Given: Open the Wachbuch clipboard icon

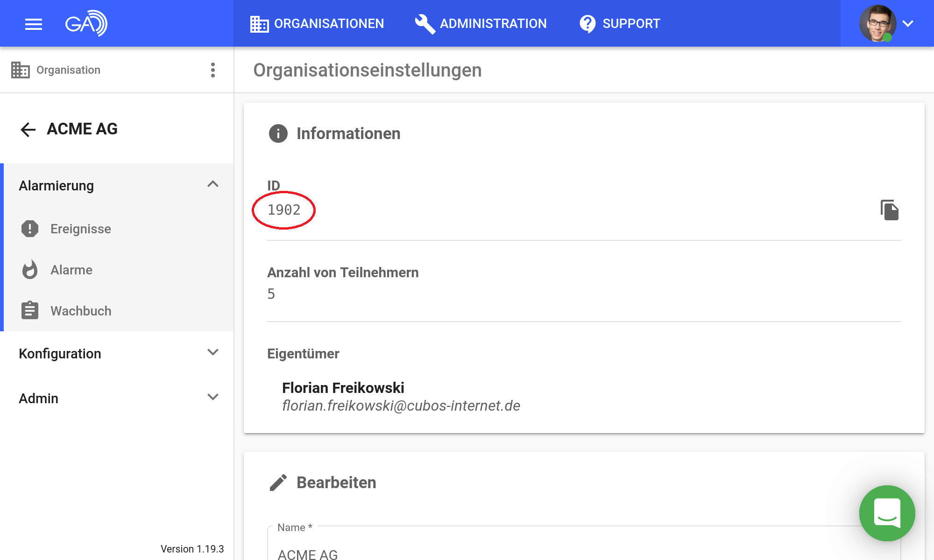Looking at the screenshot, I should pos(29,310).
